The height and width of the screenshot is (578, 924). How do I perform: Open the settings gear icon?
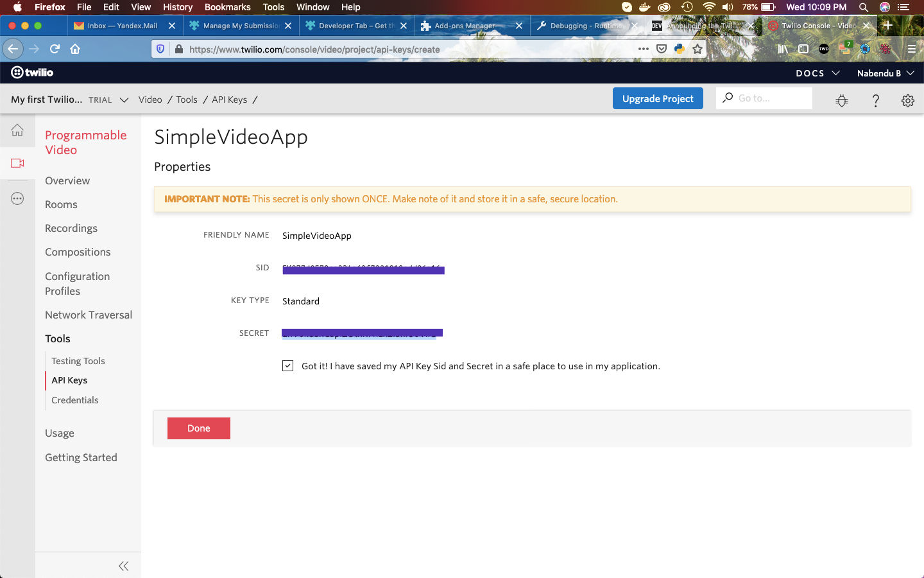coord(907,100)
